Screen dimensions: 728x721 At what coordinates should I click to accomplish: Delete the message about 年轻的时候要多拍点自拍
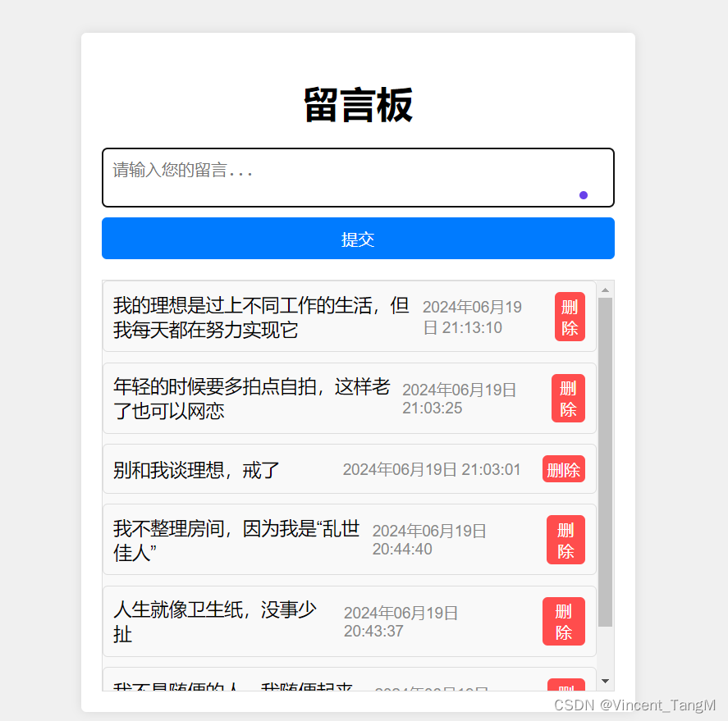click(x=568, y=398)
